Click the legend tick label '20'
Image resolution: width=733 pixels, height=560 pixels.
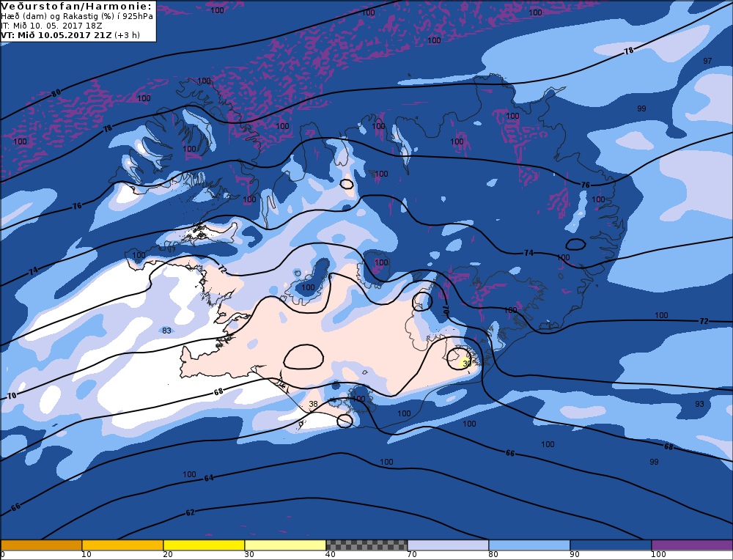(x=168, y=554)
